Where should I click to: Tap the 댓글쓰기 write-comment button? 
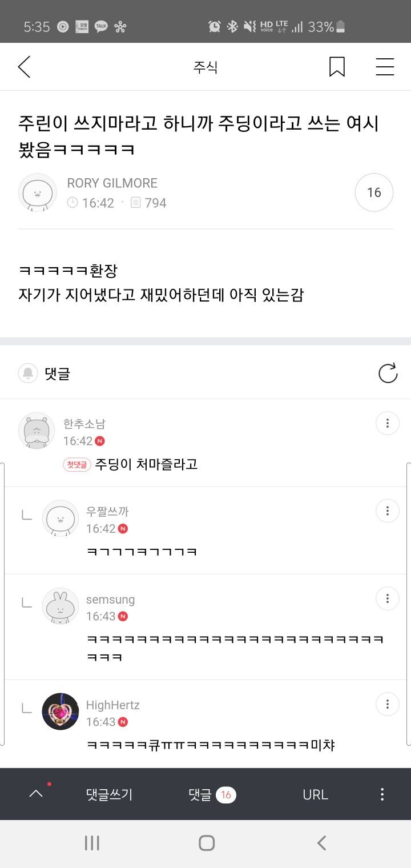pos(109,794)
